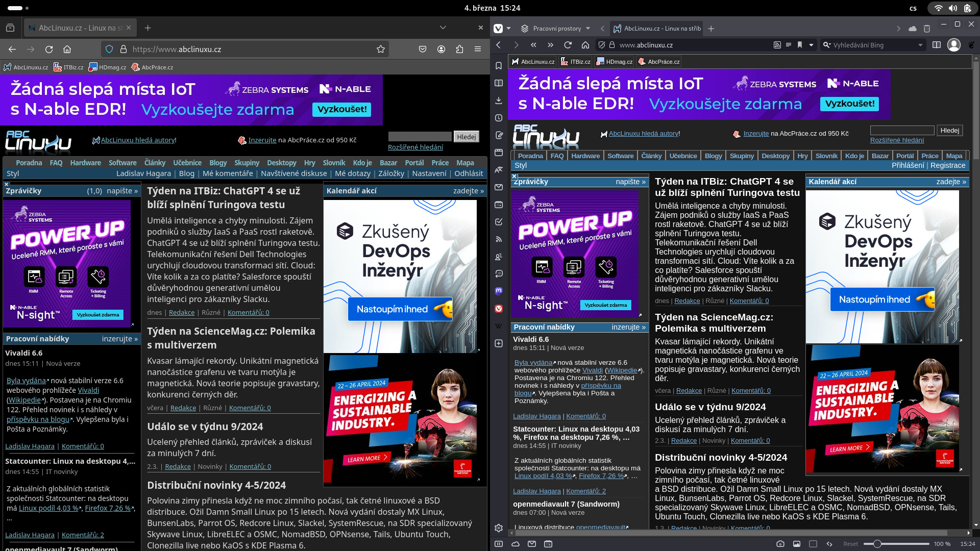Click Přihlášení login link in Vivaldi page
The width and height of the screenshot is (980, 551).
click(x=908, y=165)
